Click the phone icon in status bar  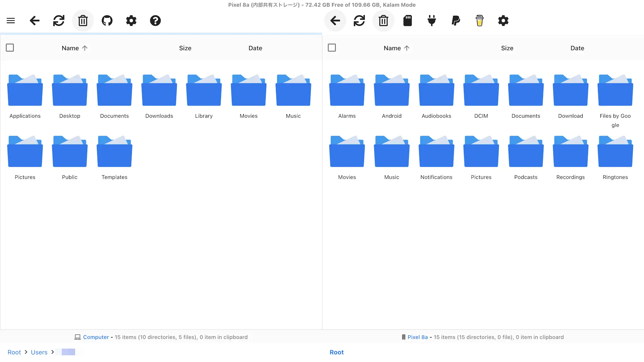pos(404,337)
